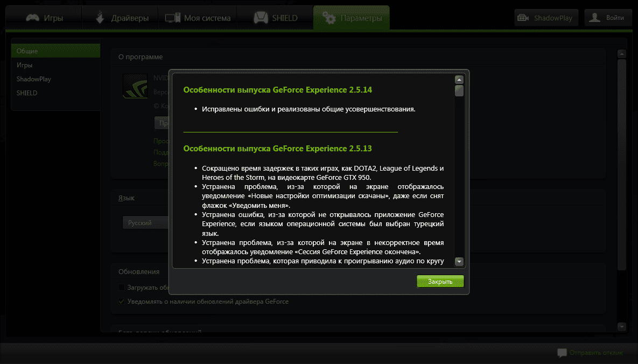This screenshot has height=364, width=638.
Task: Toggle Уведомлять о наличии обновлений драйвера checkbox
Action: click(x=121, y=302)
